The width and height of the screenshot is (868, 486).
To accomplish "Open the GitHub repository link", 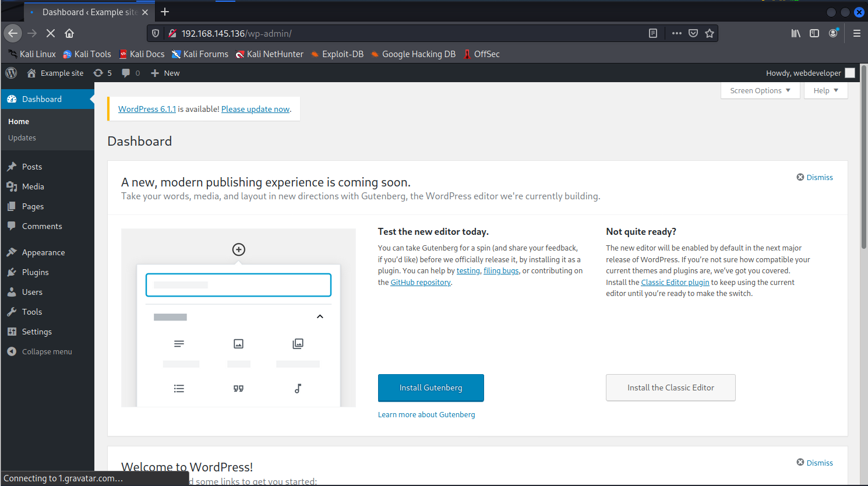I will [421, 282].
